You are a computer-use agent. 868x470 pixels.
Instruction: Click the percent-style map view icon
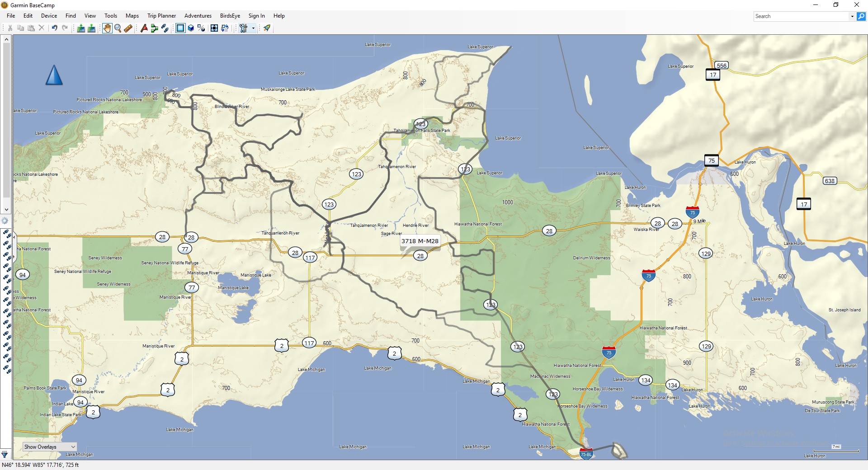201,28
